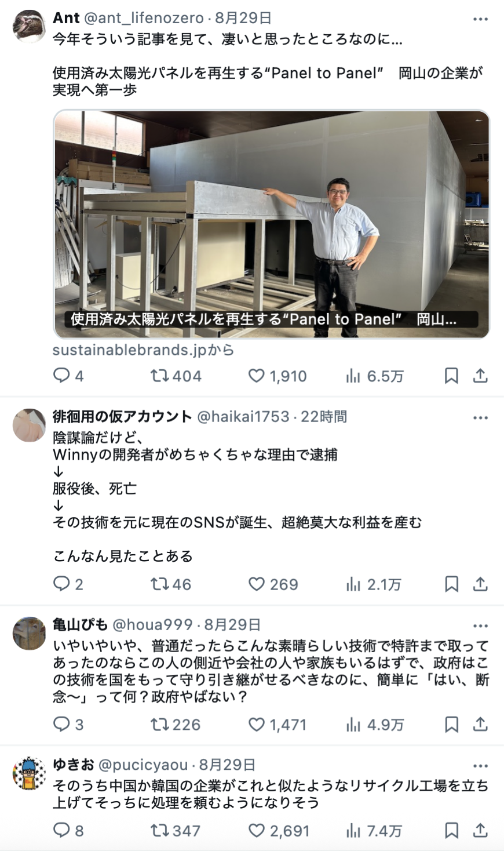Bookmark Ant's solar panel tweet
This screenshot has width=504, height=851.
tap(451, 376)
